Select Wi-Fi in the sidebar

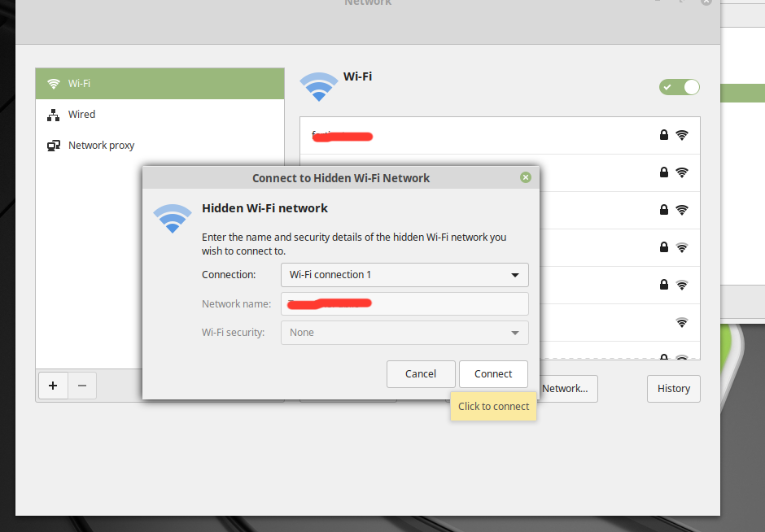point(160,84)
